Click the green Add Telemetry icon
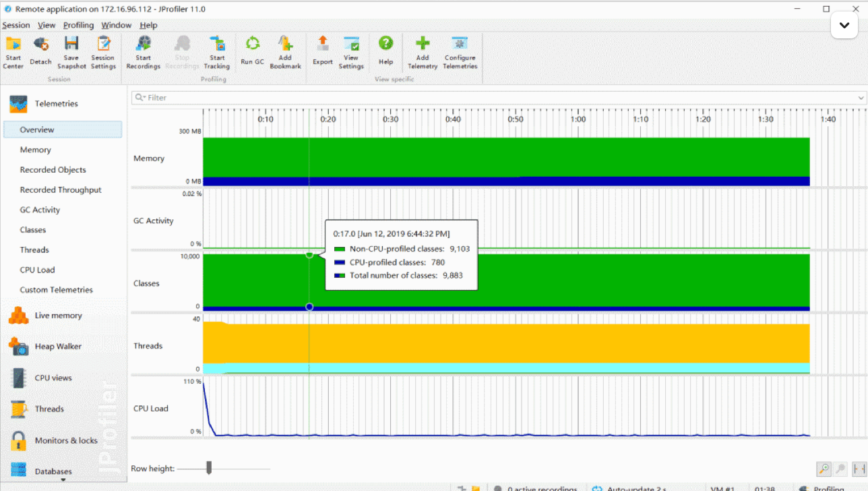This screenshot has height=491, width=868. pos(423,45)
